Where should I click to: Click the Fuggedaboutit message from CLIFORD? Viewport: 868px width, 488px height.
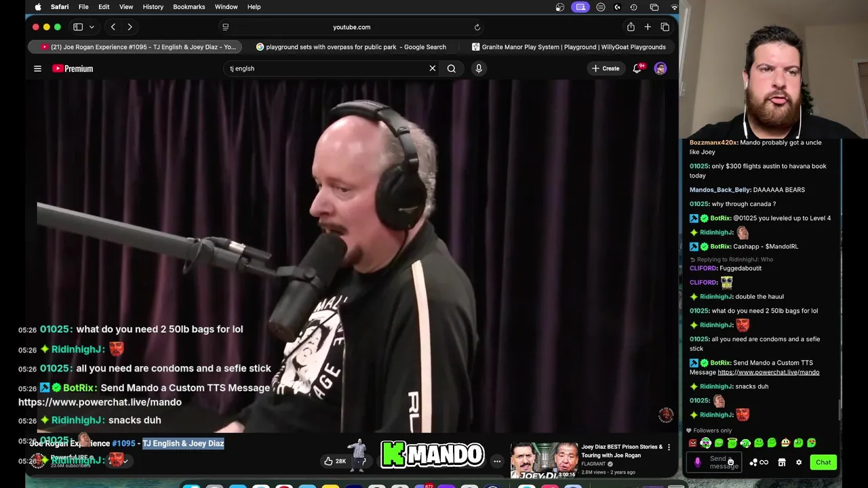pyautogui.click(x=741, y=268)
